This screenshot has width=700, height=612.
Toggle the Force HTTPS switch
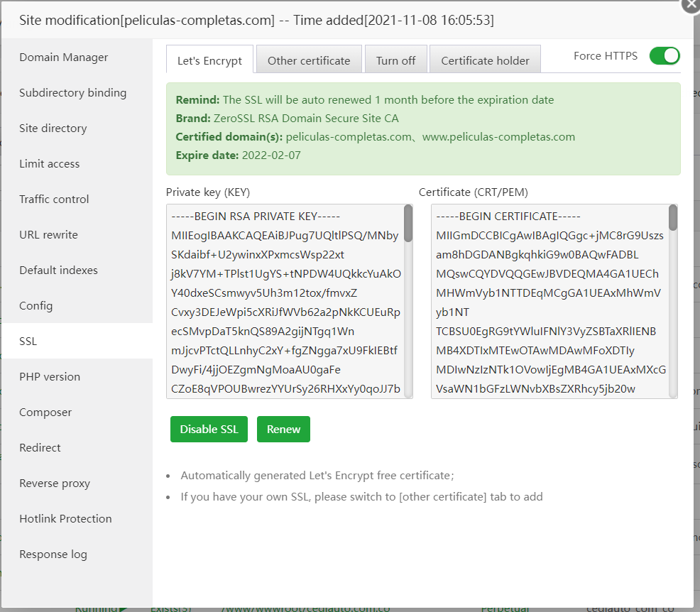pos(665,56)
